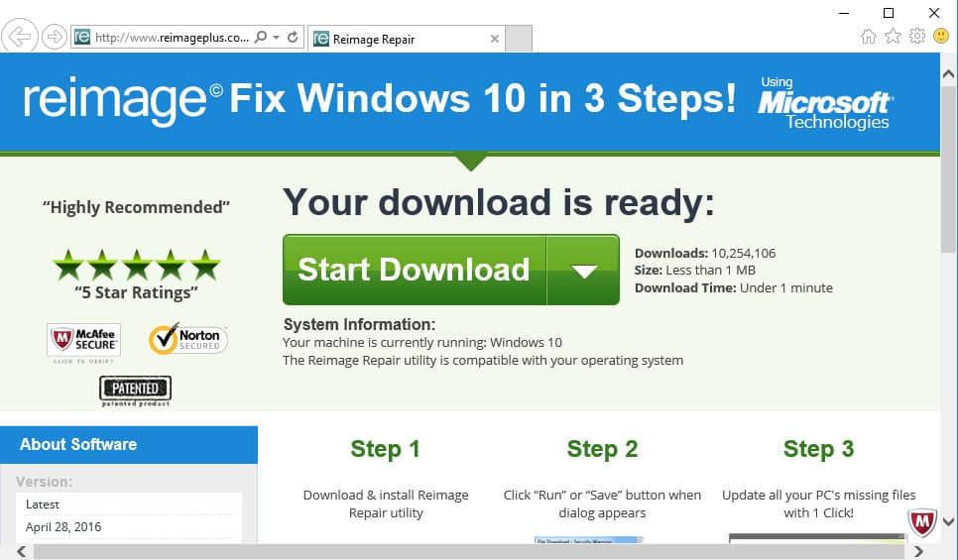Viewport: 958px width, 560px height.
Task: Open browser Tools gear icon
Action: coord(917,36)
